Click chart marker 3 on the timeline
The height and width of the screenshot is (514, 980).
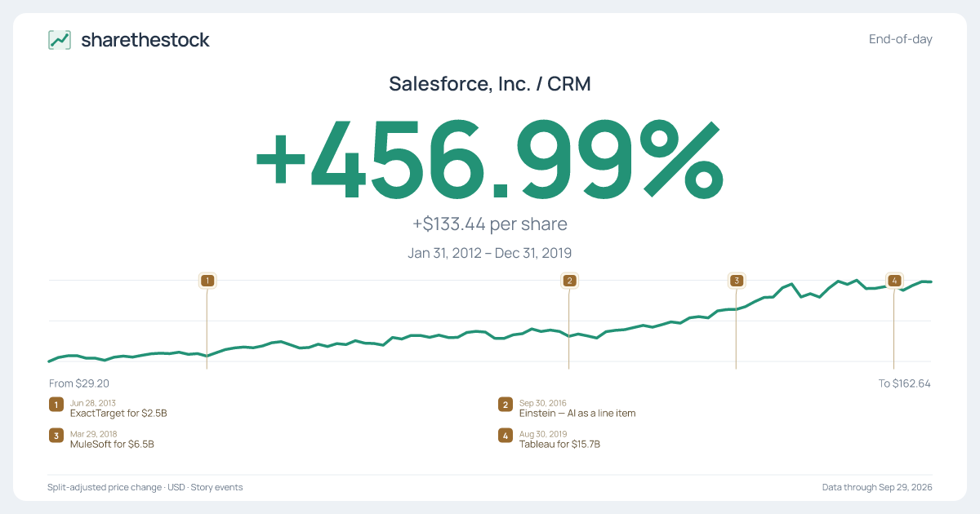coord(736,281)
